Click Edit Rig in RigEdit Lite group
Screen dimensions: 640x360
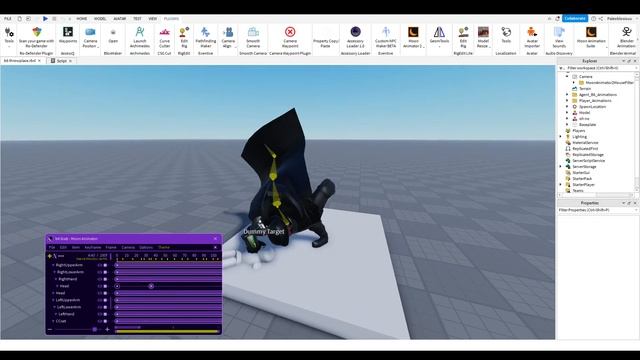(463, 37)
